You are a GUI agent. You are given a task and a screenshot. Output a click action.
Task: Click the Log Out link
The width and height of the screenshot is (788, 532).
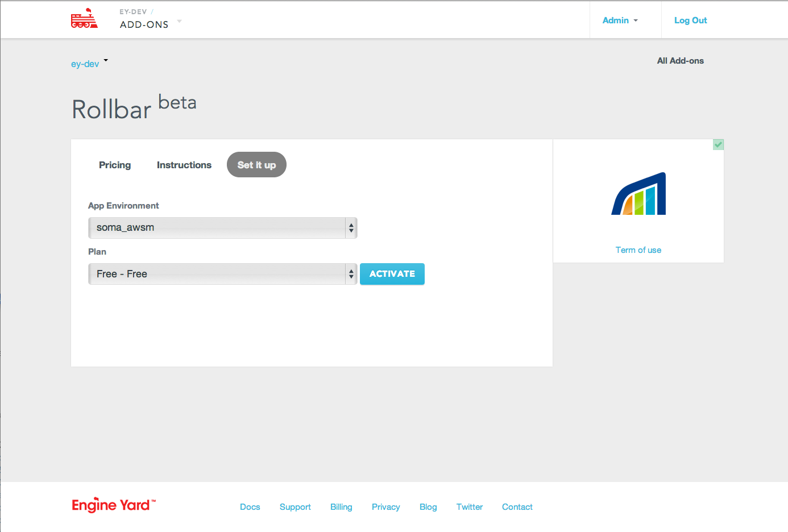pos(690,20)
